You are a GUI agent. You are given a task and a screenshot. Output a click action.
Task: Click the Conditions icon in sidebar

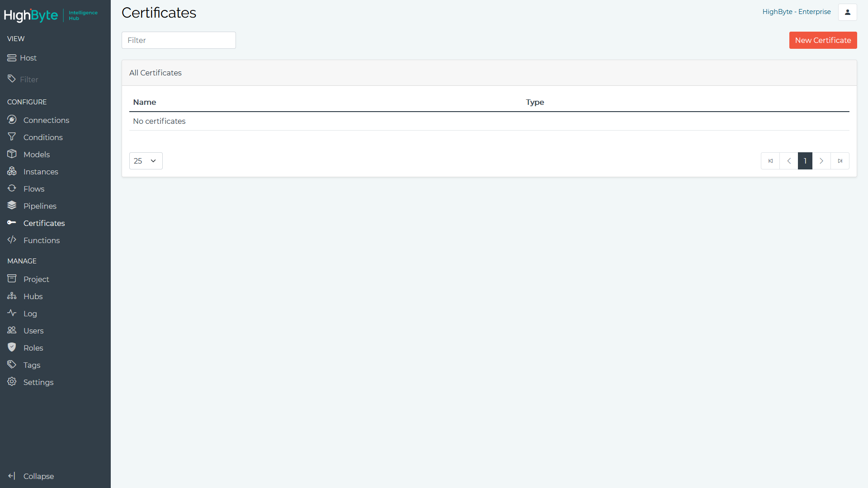point(11,136)
